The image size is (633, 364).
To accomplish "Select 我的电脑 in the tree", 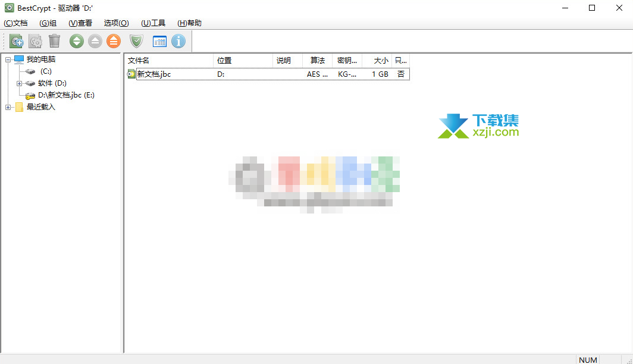I will point(41,59).
